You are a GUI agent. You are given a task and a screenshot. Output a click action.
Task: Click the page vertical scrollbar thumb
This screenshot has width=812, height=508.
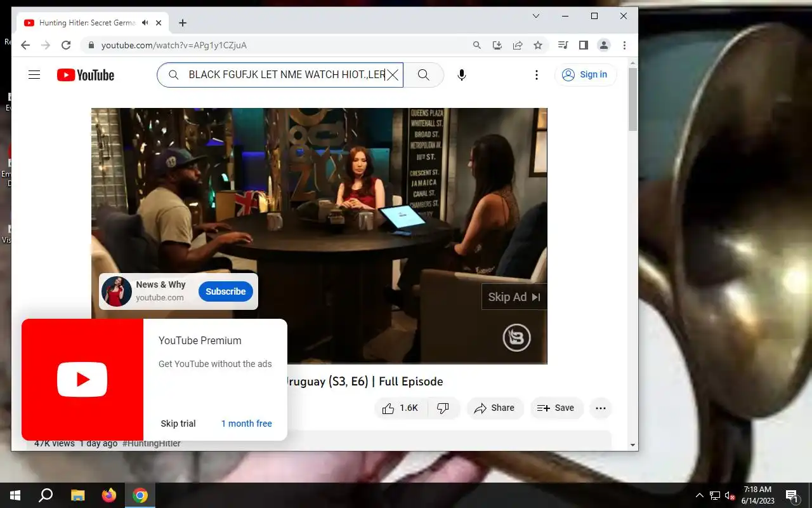632,98
